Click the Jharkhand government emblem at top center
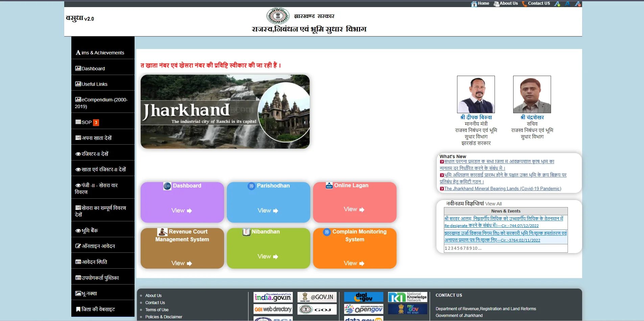Viewport: 644px width, 321px height. 278,16
